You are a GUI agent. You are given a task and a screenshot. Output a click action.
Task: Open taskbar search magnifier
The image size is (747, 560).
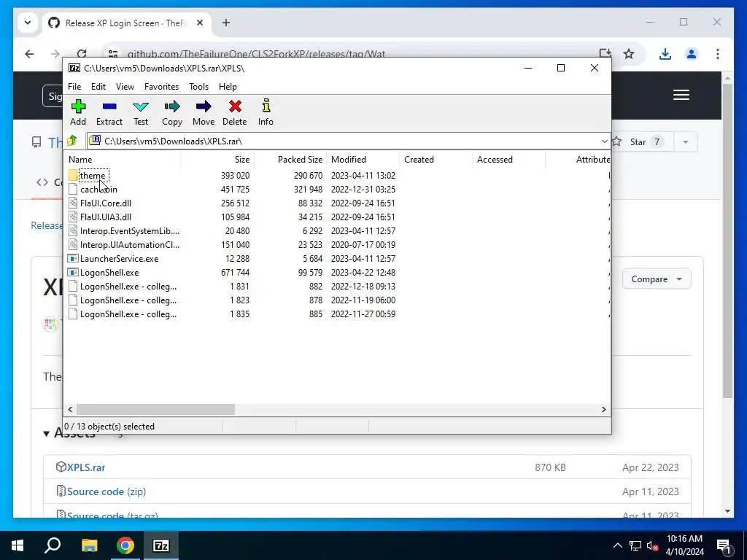pos(53,545)
